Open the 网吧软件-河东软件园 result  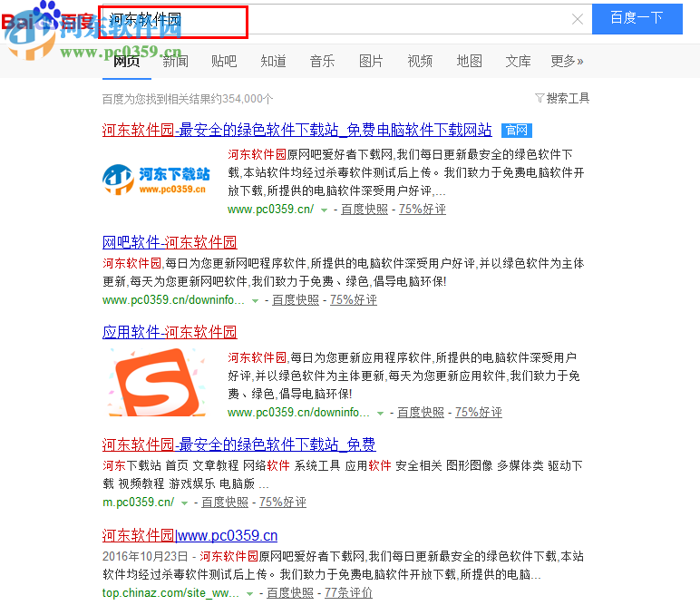point(170,242)
